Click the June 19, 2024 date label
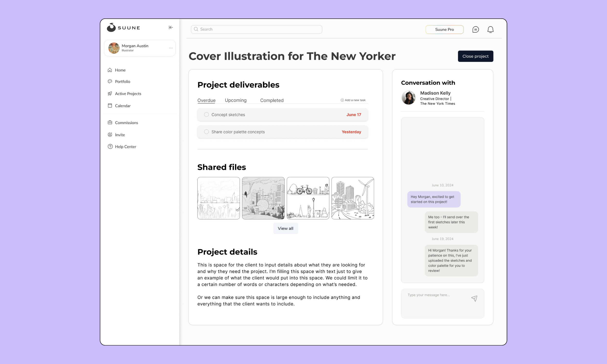 (442, 239)
